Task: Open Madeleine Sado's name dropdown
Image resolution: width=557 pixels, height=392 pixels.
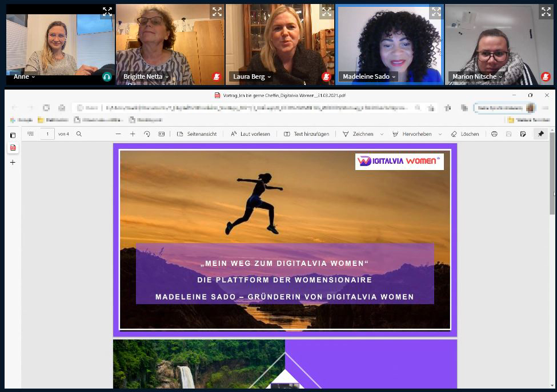Action: 368,76
